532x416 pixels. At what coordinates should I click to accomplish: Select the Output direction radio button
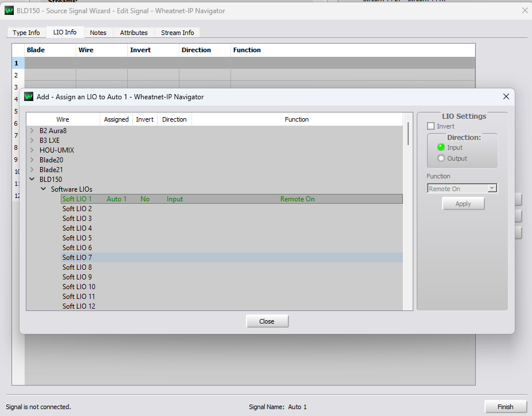[x=441, y=158]
